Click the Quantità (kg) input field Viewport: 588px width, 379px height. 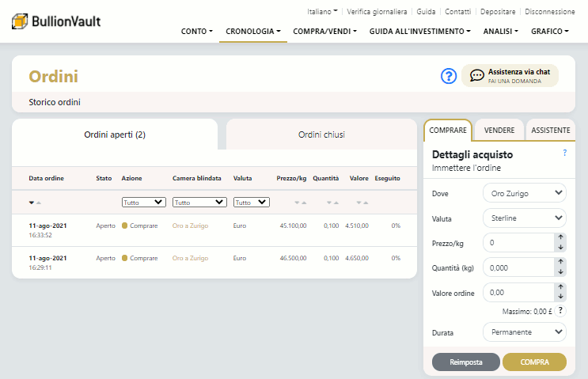(518, 267)
